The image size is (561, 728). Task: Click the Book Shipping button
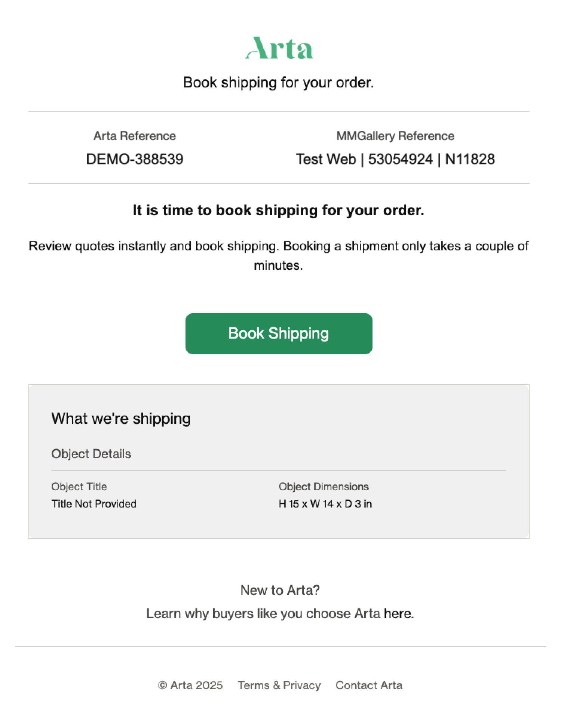point(279,334)
